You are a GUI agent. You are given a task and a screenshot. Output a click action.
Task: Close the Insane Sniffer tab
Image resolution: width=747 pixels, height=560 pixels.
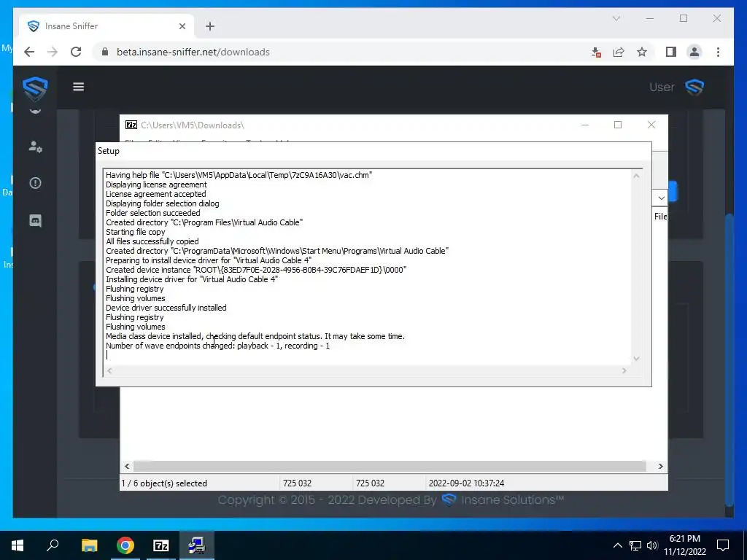point(182,26)
